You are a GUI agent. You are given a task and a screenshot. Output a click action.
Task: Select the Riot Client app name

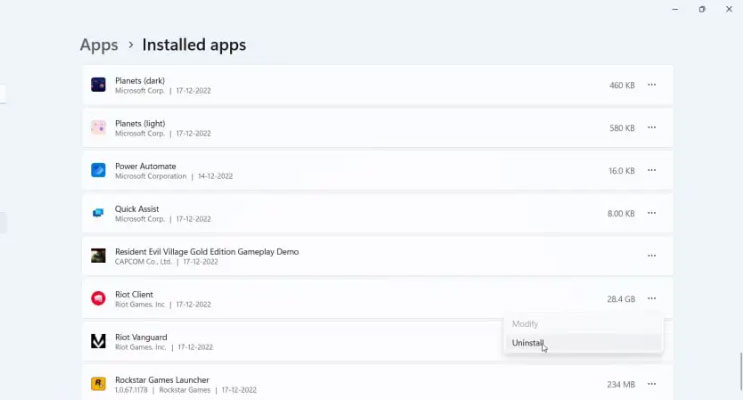pos(134,294)
